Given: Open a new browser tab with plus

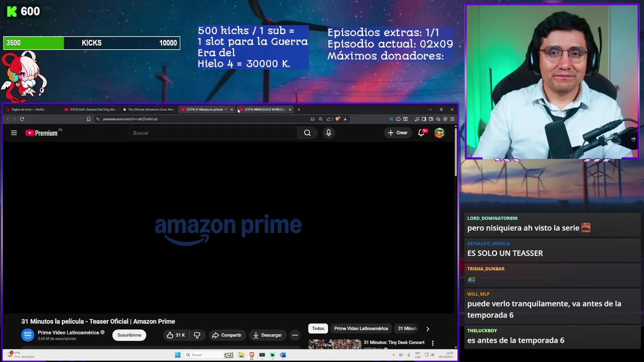Looking at the screenshot, I should tap(299, 110).
